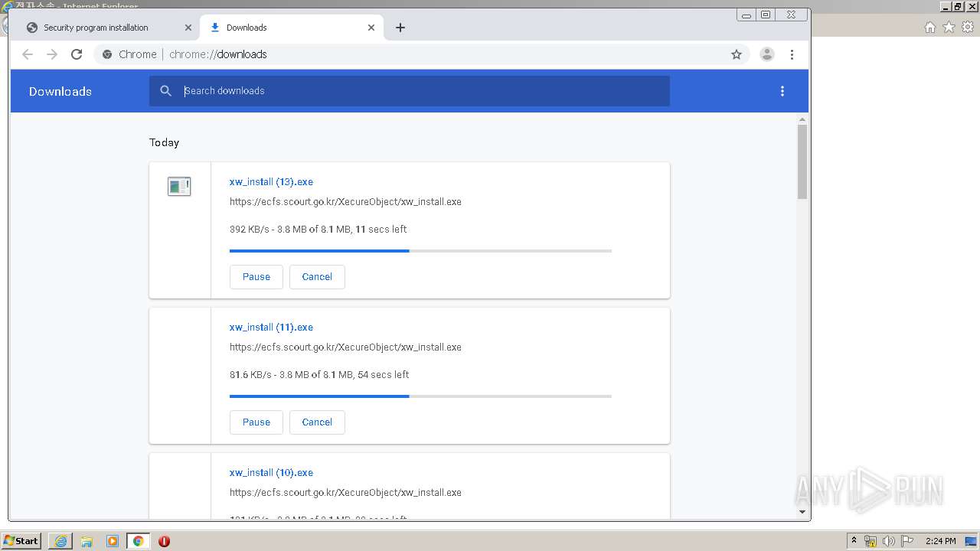Go back using the Chrome back arrow

28,54
